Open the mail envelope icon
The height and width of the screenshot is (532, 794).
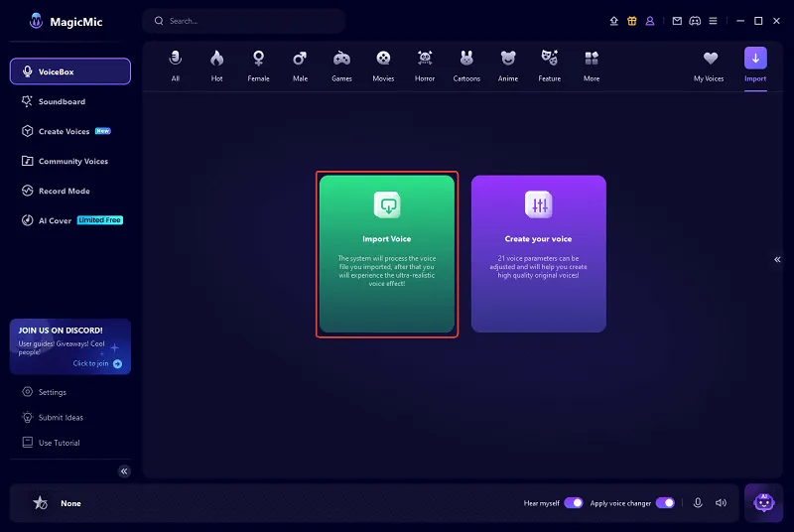[x=677, y=21]
